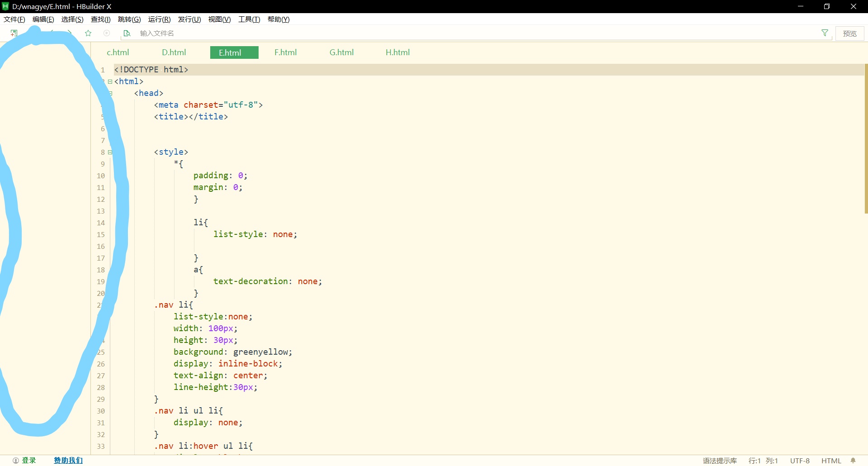Click the file search icon
This screenshot has width=868, height=466.
127,33
